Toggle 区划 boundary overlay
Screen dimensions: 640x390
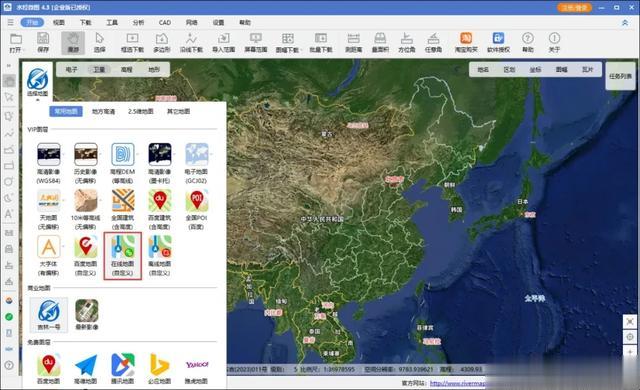click(509, 70)
